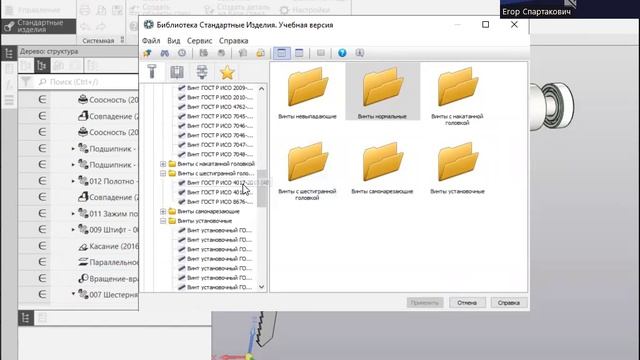Click the tree scrollbar thumb

pyautogui.click(x=262, y=189)
